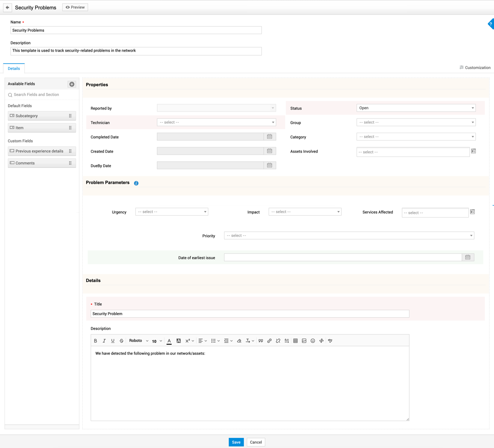Open DueBy Date calendar picker

[x=270, y=165]
